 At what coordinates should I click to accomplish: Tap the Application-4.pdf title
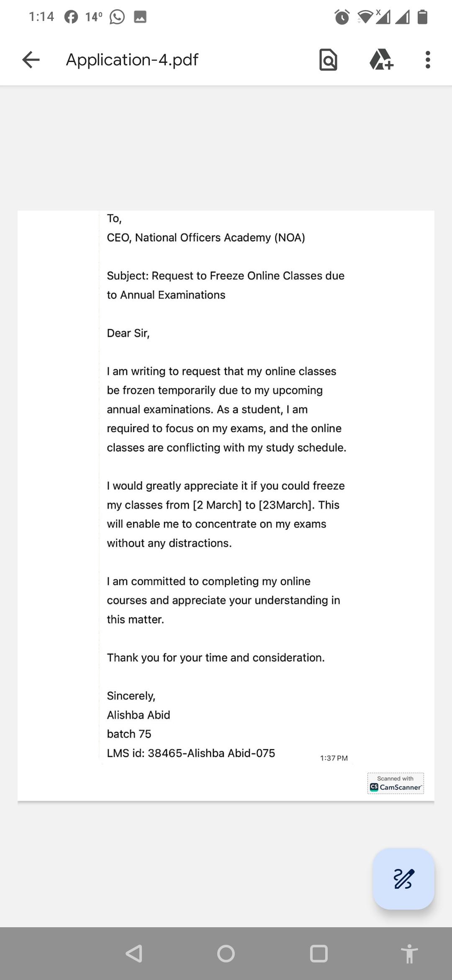pos(132,60)
